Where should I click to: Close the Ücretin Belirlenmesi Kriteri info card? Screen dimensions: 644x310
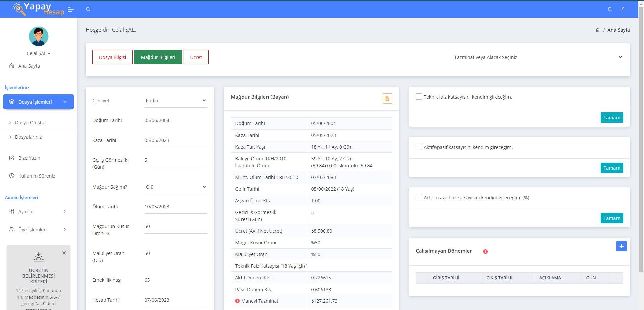64,253
